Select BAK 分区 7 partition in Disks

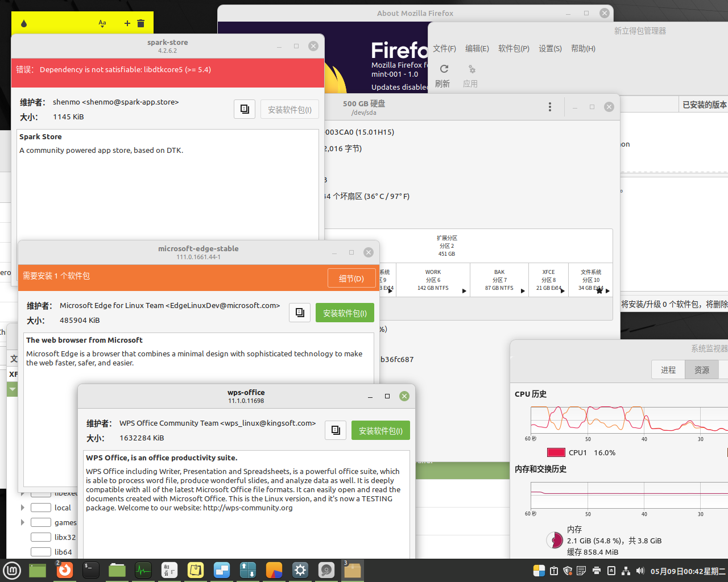(499, 280)
